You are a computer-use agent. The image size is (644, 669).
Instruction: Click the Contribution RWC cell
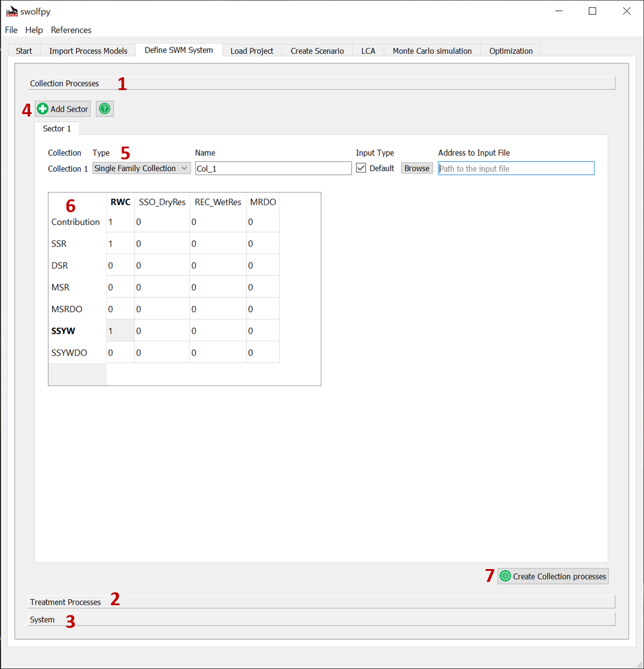click(x=120, y=222)
